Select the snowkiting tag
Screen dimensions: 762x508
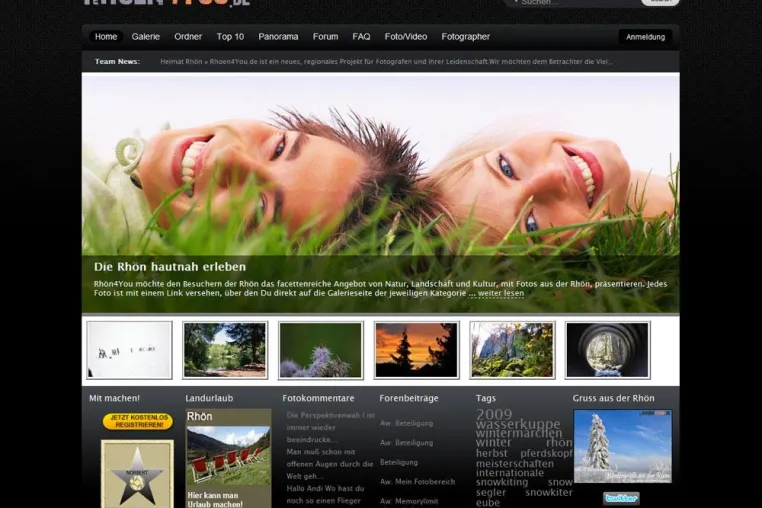point(502,482)
